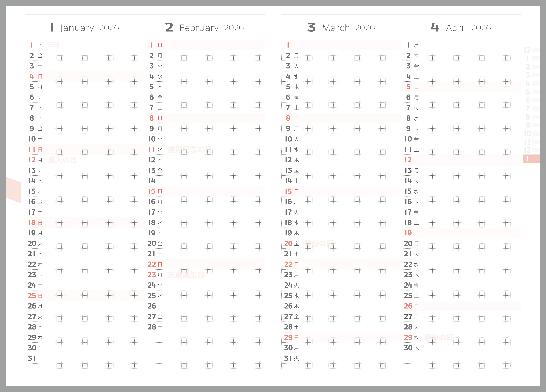Click the pink bookmark ribbon on left edge
Screen dimensions: 546x392
tap(13, 190)
